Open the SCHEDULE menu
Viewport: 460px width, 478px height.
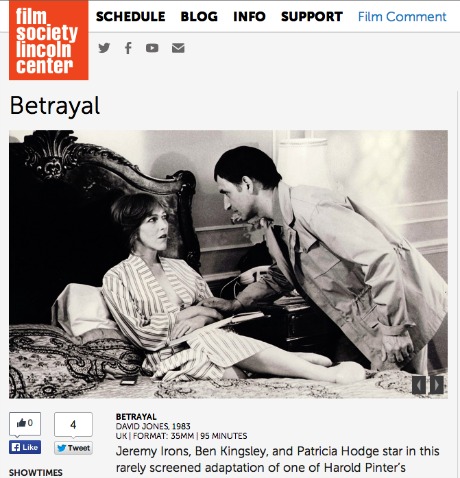131,16
